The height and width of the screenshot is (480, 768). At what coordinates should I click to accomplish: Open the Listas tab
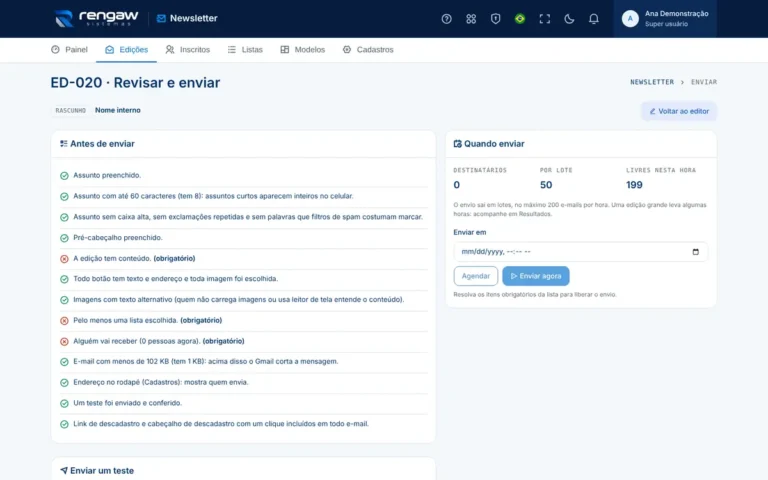pos(245,49)
